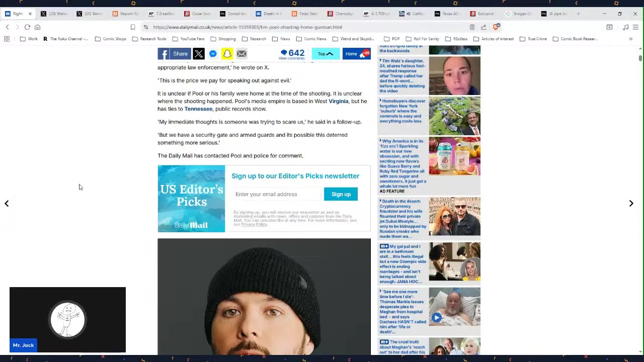
Task: Play the Thomas Markle video thumbnail
Action: coord(436,317)
